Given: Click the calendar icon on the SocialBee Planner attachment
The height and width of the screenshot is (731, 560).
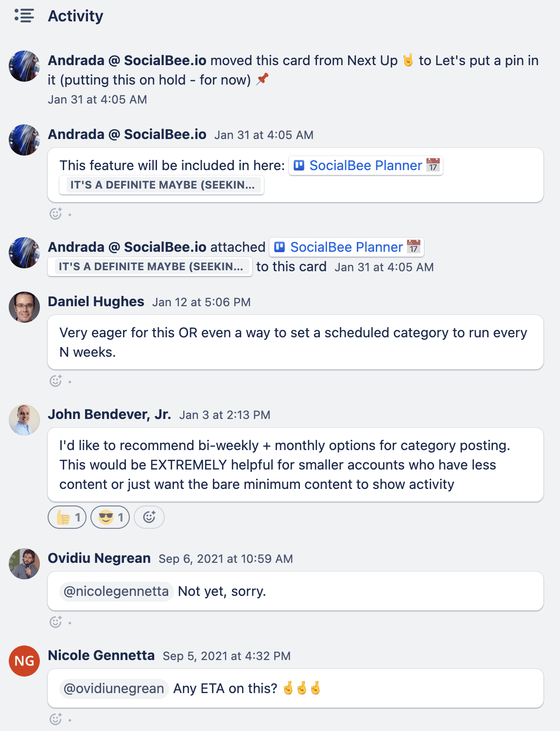Looking at the screenshot, I should 413,247.
